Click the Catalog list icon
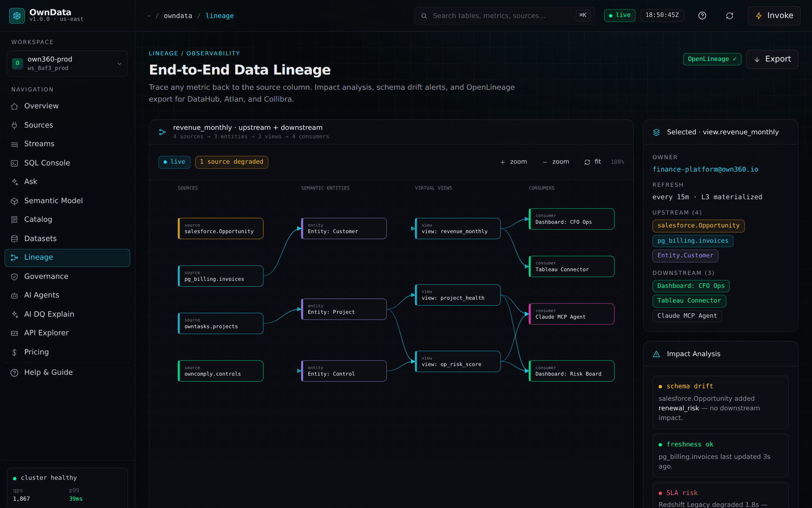The width and height of the screenshot is (812, 508). click(14, 219)
